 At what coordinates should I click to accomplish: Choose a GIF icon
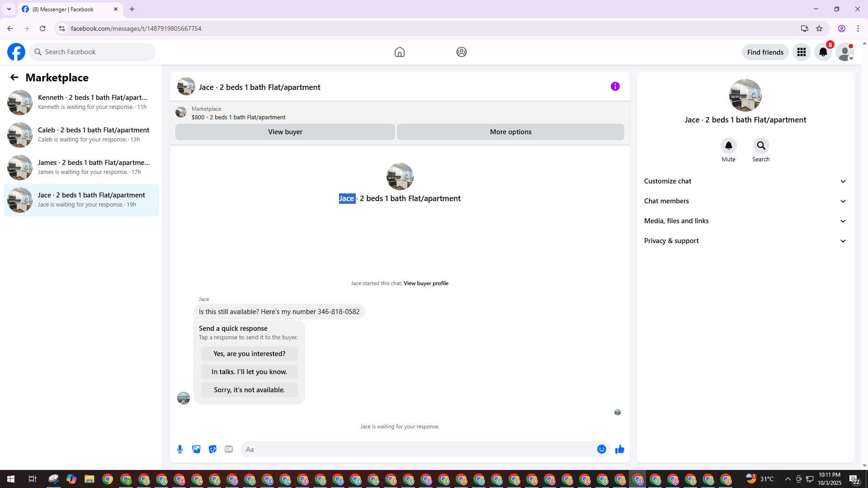[229, 449]
